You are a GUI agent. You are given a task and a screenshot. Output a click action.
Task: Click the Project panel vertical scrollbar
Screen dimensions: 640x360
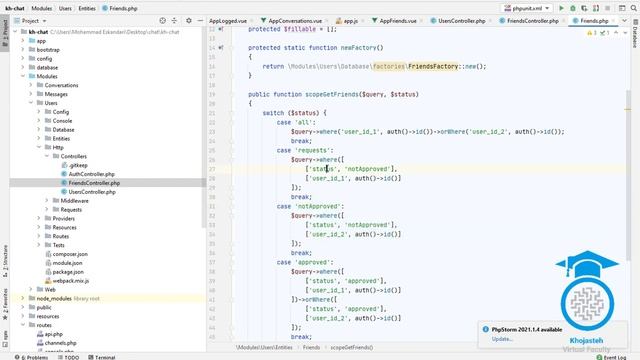(x=204, y=127)
